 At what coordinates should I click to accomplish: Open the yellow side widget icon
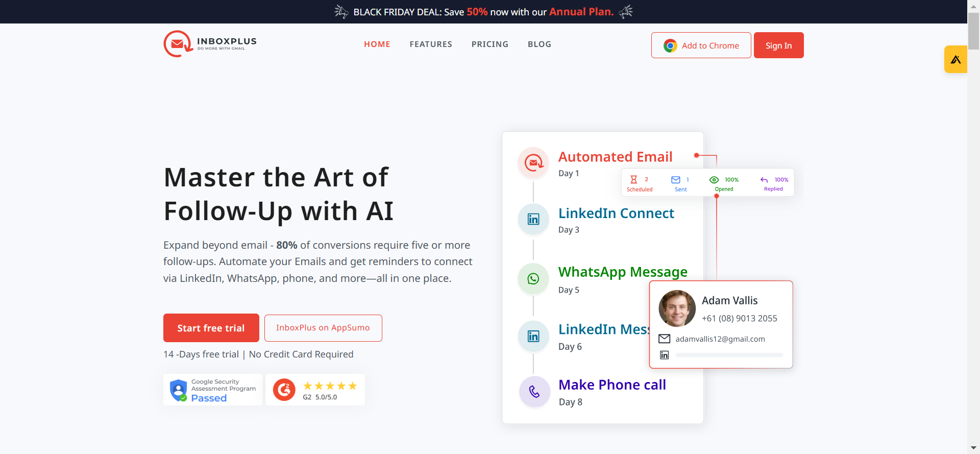(955, 59)
